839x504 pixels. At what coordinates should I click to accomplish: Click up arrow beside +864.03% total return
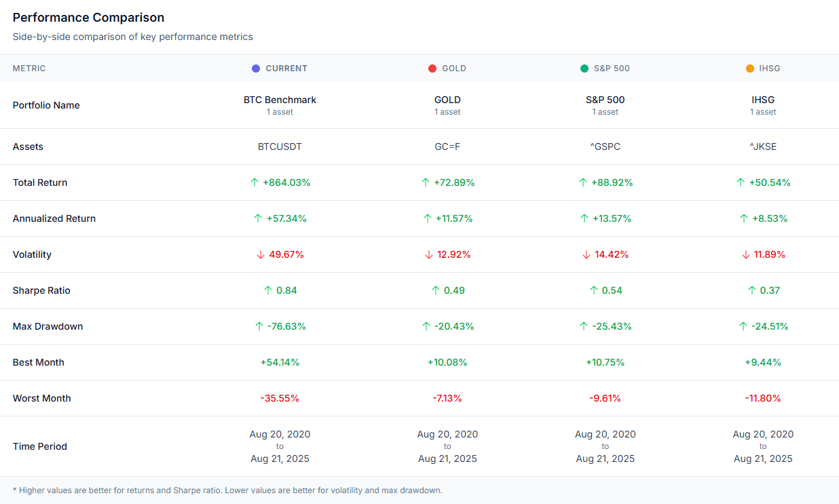[x=255, y=182]
